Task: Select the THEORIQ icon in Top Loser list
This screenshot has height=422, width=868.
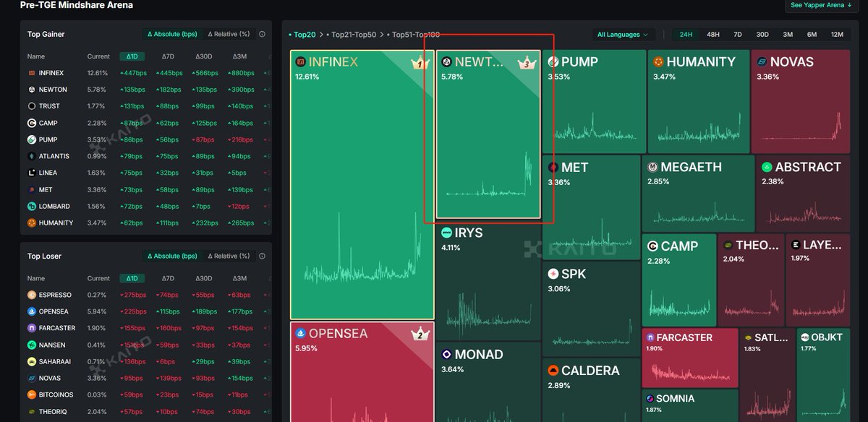Action: [32, 411]
